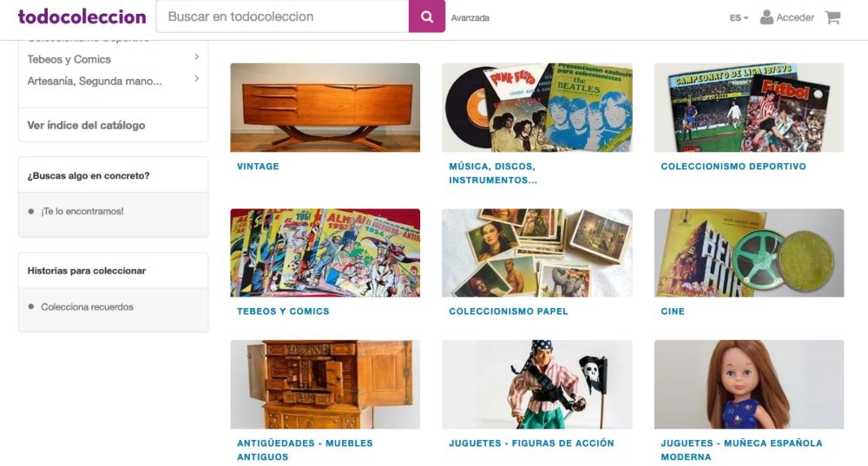
Task: Expand the Tebeos y Comics chevron
Action: click(196, 57)
